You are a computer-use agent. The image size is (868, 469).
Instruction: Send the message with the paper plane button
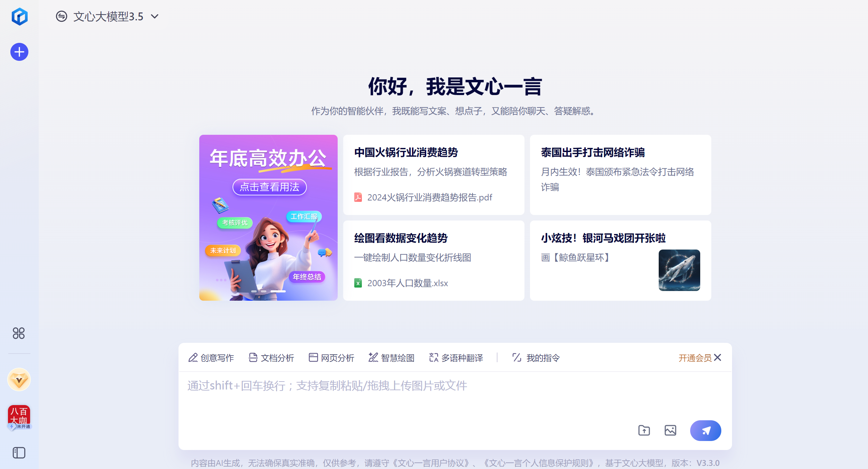[705, 430]
